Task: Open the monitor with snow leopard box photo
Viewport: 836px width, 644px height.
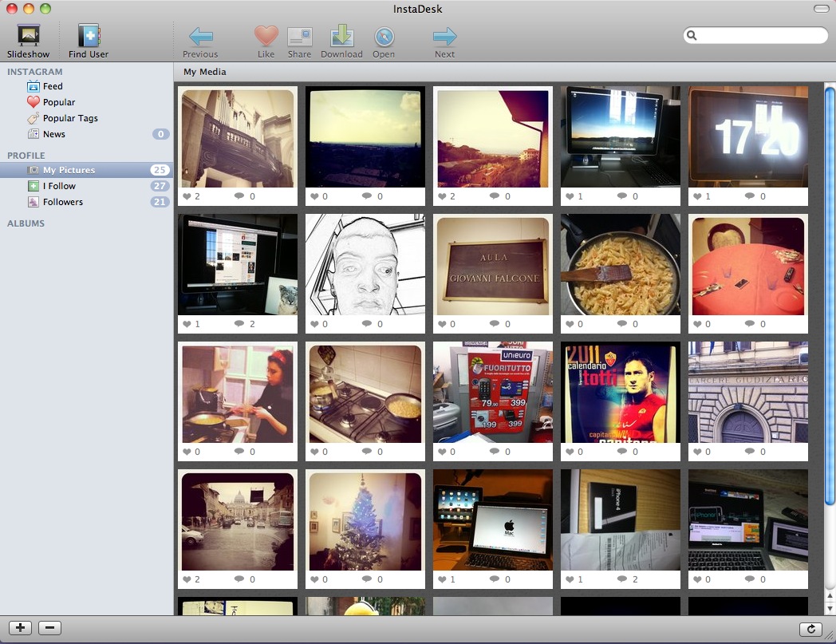Action: (x=238, y=265)
